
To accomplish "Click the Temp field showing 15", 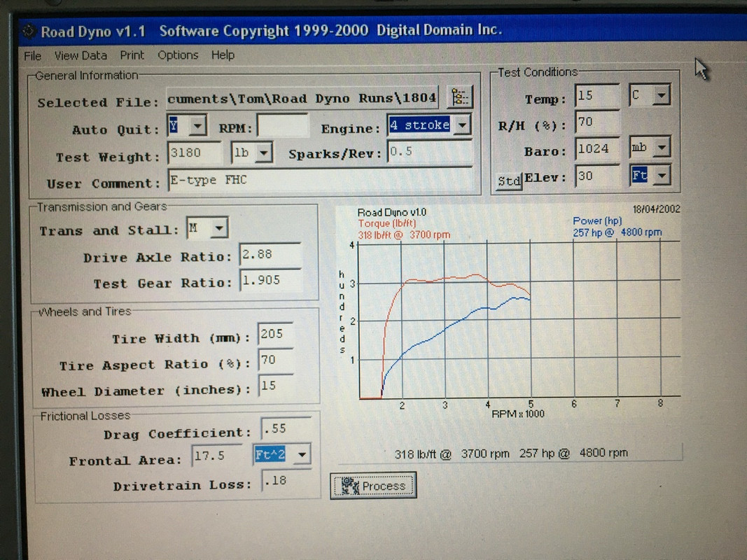I will click(x=597, y=96).
